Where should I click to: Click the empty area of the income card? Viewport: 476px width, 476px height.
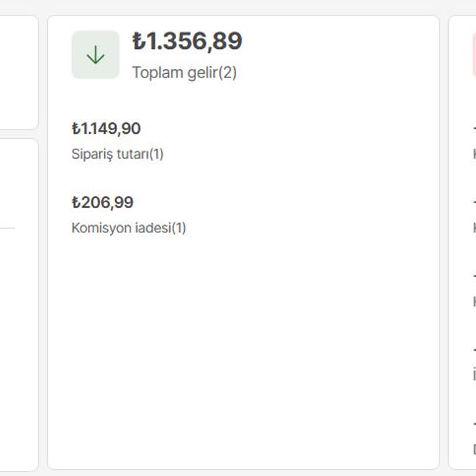(x=243, y=347)
